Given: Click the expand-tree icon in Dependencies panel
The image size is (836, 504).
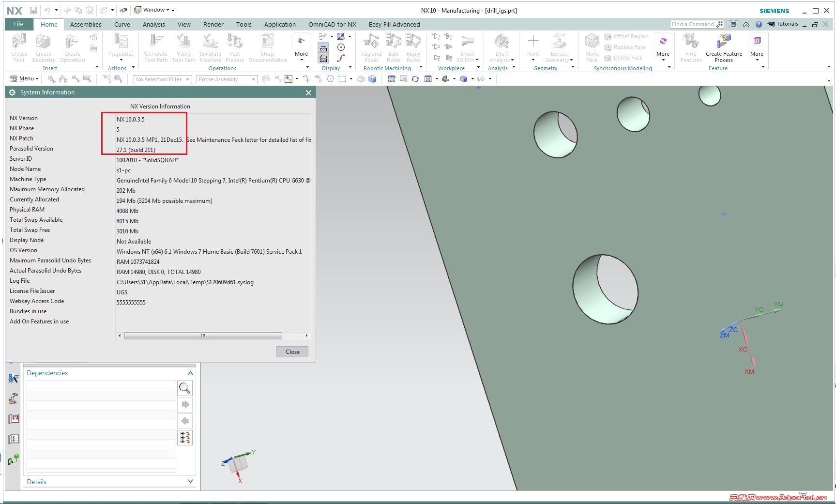Looking at the screenshot, I should pyautogui.click(x=185, y=438).
